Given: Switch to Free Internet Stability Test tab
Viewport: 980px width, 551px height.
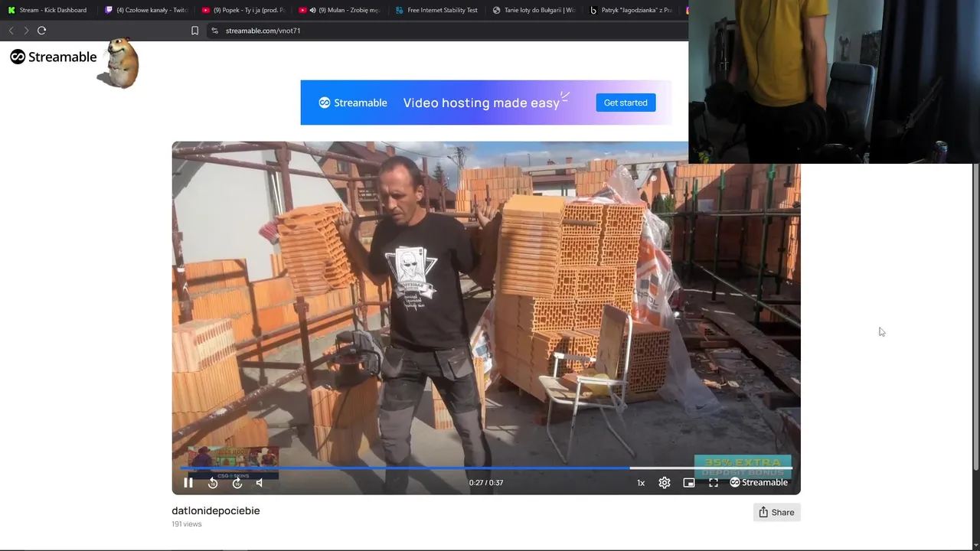Looking at the screenshot, I should (x=436, y=10).
